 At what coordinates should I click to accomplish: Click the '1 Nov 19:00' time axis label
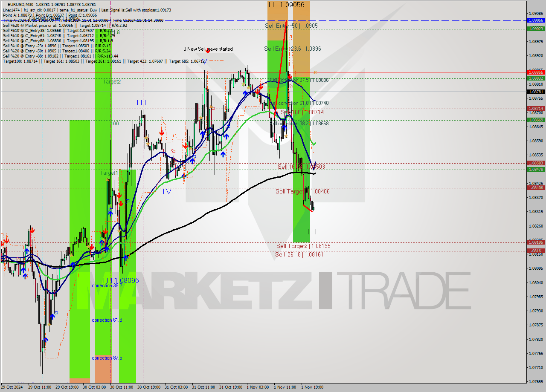tap(312, 387)
